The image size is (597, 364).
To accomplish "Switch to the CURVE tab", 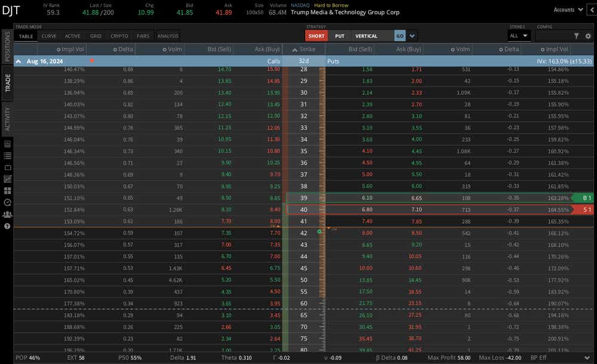I will tap(49, 36).
